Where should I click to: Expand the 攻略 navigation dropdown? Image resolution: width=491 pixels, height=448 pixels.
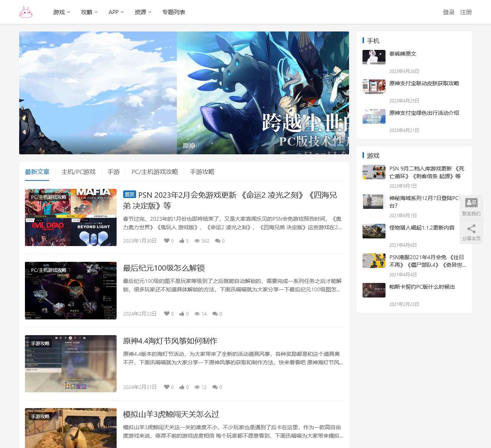coord(89,12)
